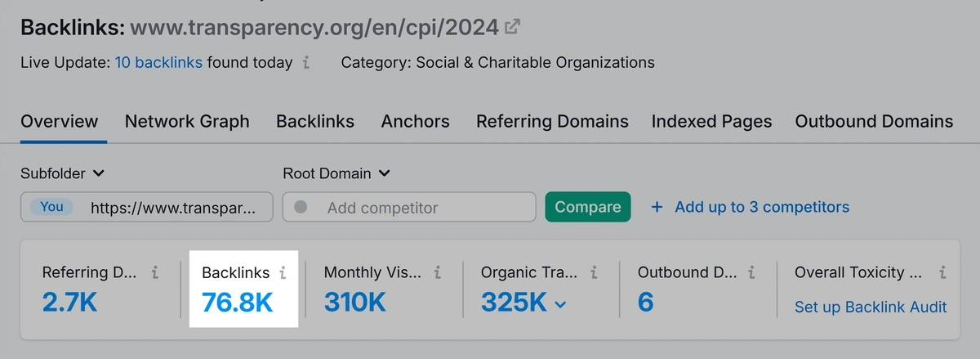The width and height of the screenshot is (980, 359).
Task: Expand the Root Domain scope dropdown
Action: (336, 173)
